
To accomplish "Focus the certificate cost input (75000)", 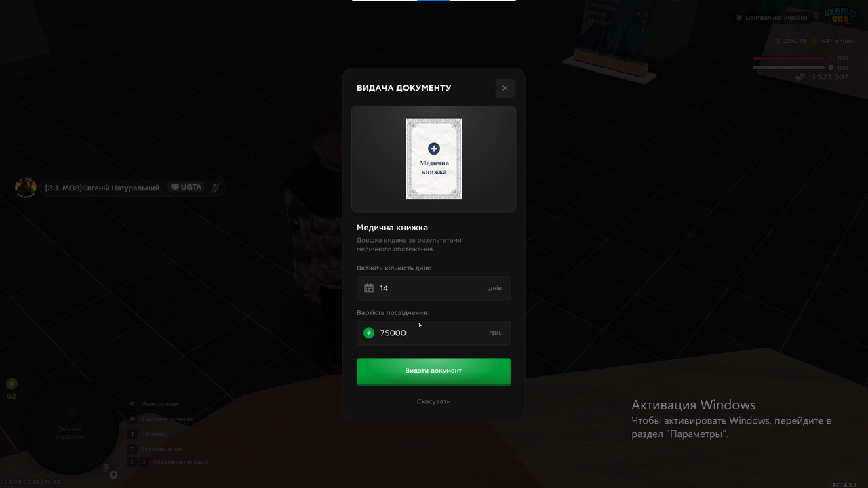I will (433, 333).
